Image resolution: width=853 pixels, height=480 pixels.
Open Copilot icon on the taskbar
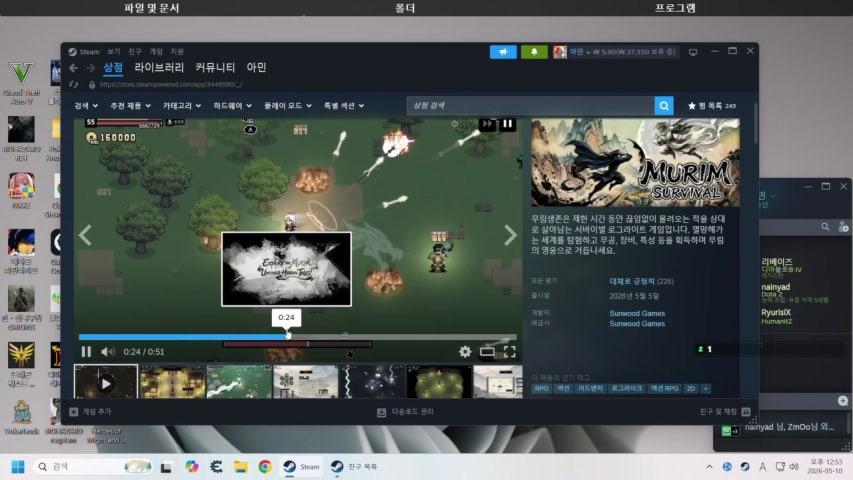191,467
